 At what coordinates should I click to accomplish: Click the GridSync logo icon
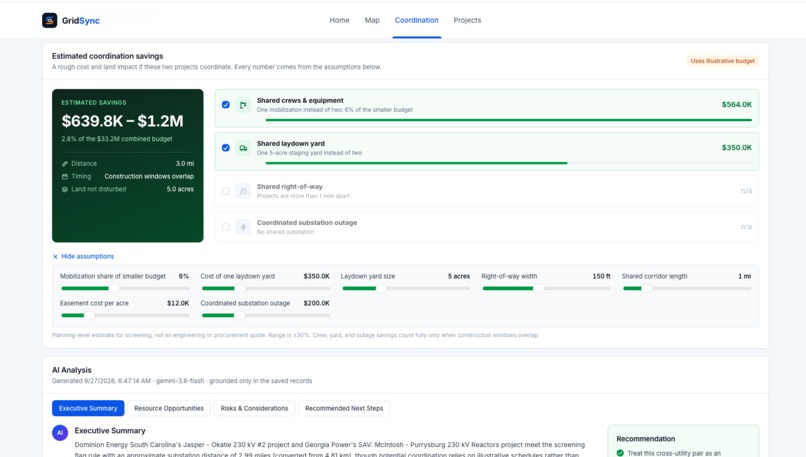(49, 21)
